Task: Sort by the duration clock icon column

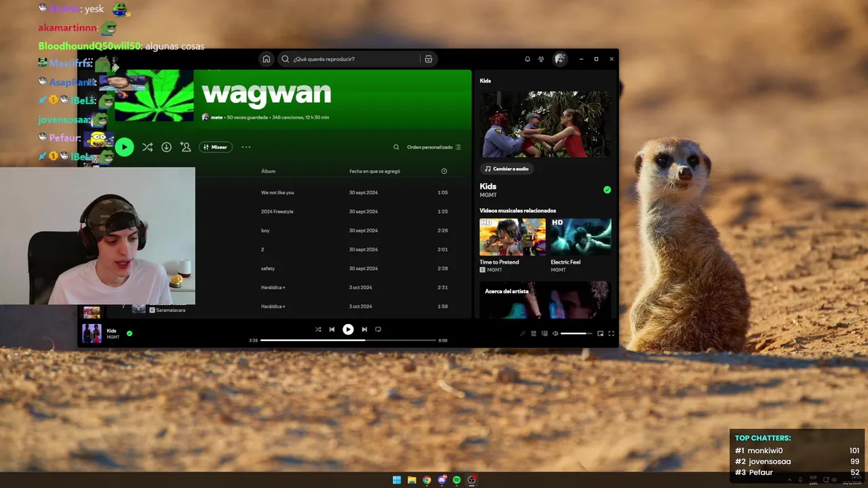Action: (x=444, y=171)
